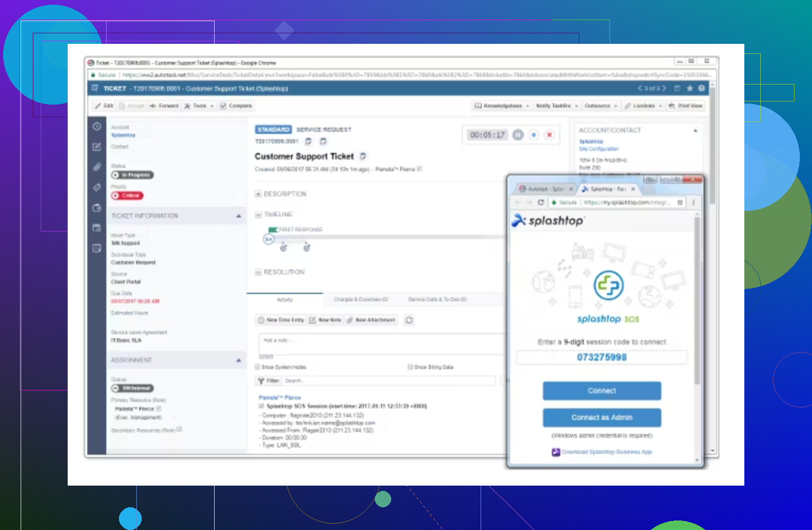Click the second edit marker under the SLA timeline
The height and width of the screenshot is (530, 812).
click(x=307, y=248)
